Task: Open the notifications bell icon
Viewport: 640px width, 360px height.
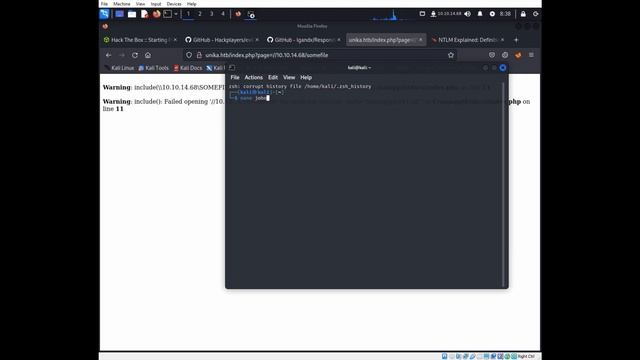Action: coord(480,14)
